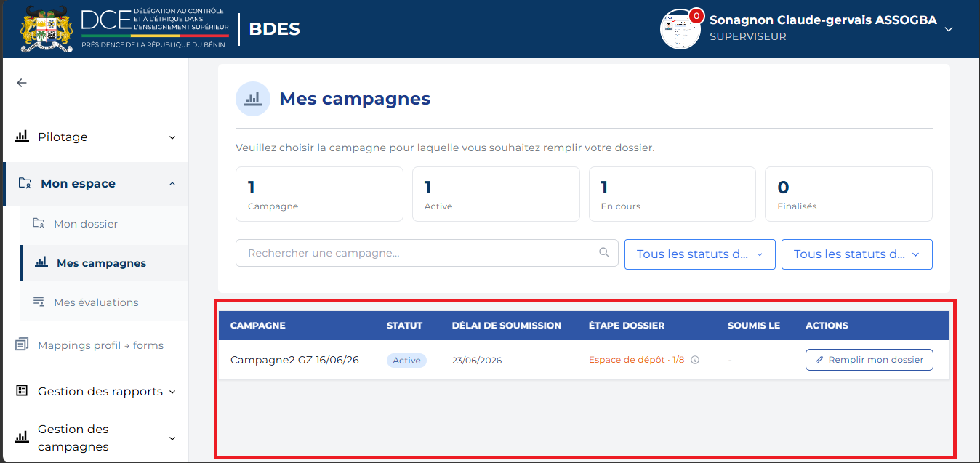Click the SOUMIS LE column header

click(754, 326)
